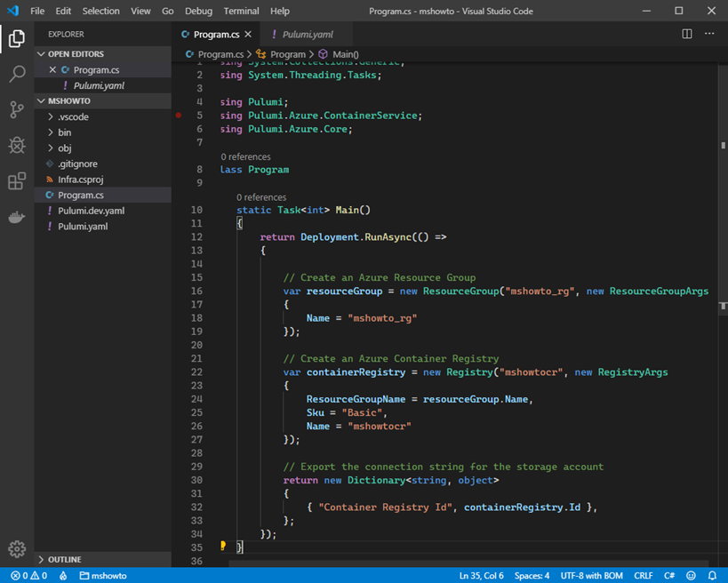Click Ln 35, Col 6 status item
This screenshot has height=583, width=728.
tap(481, 576)
